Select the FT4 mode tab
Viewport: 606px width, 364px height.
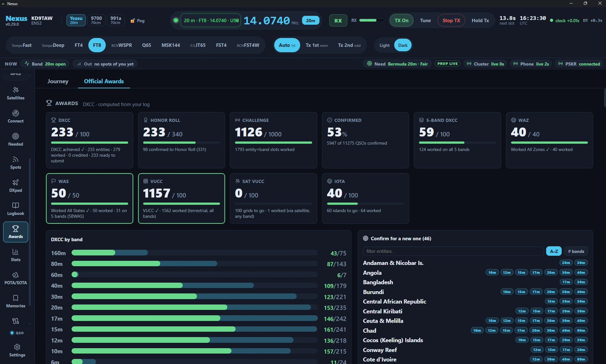pyautogui.click(x=79, y=45)
